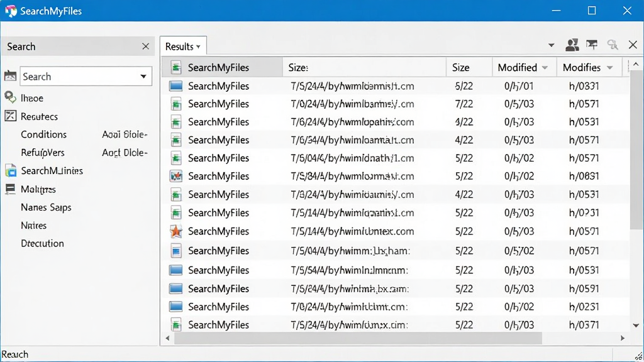This screenshot has height=362, width=644.
Task: Click the modified cell '0/5/01'
Action: [x=519, y=85]
